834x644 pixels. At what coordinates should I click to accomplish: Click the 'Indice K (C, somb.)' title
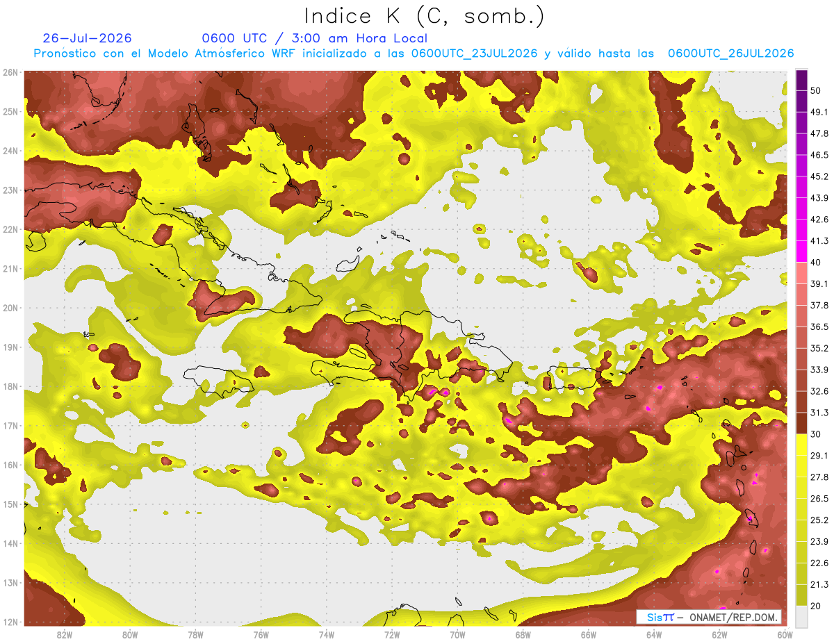425,16
